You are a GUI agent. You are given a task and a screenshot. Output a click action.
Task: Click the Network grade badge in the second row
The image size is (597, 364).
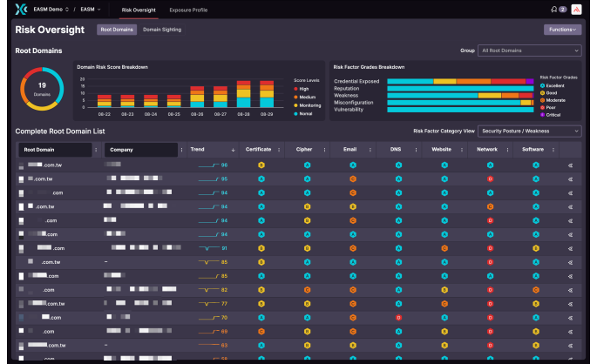pos(491,179)
